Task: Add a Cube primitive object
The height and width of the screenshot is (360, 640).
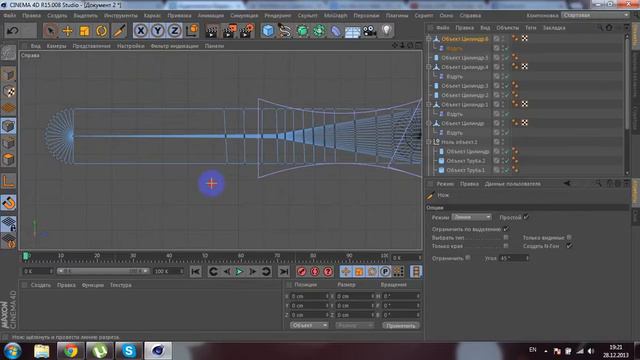Action: pyautogui.click(x=268, y=31)
